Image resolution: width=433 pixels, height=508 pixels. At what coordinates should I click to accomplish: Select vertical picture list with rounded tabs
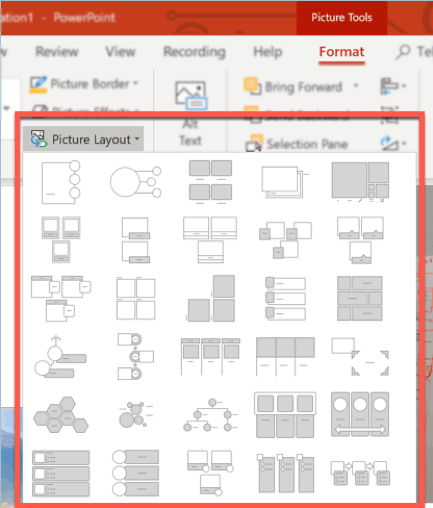pyautogui.click(x=285, y=298)
